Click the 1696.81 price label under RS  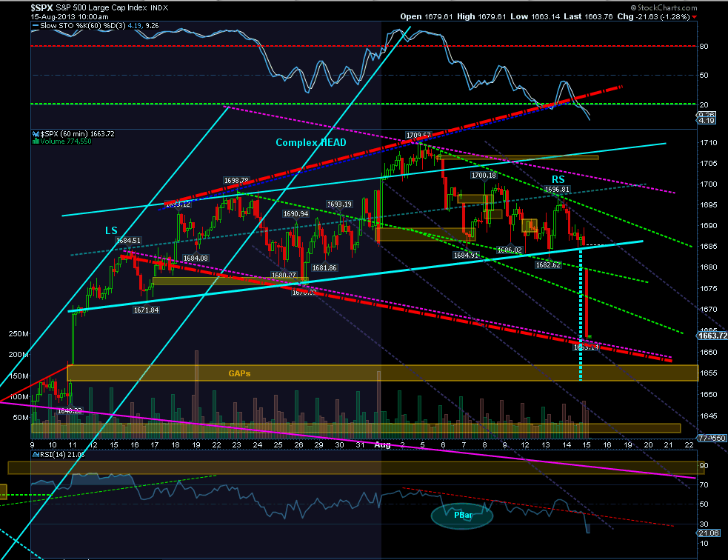pos(557,190)
